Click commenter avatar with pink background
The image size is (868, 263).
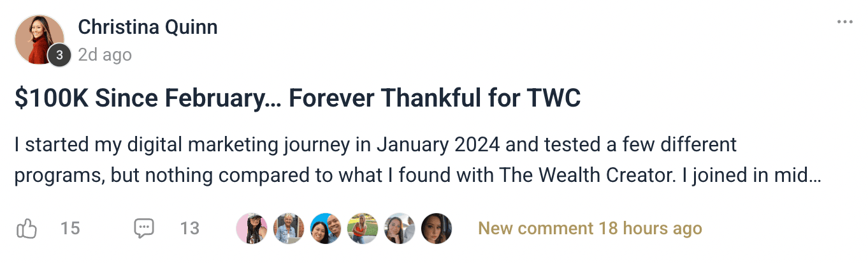tap(251, 229)
